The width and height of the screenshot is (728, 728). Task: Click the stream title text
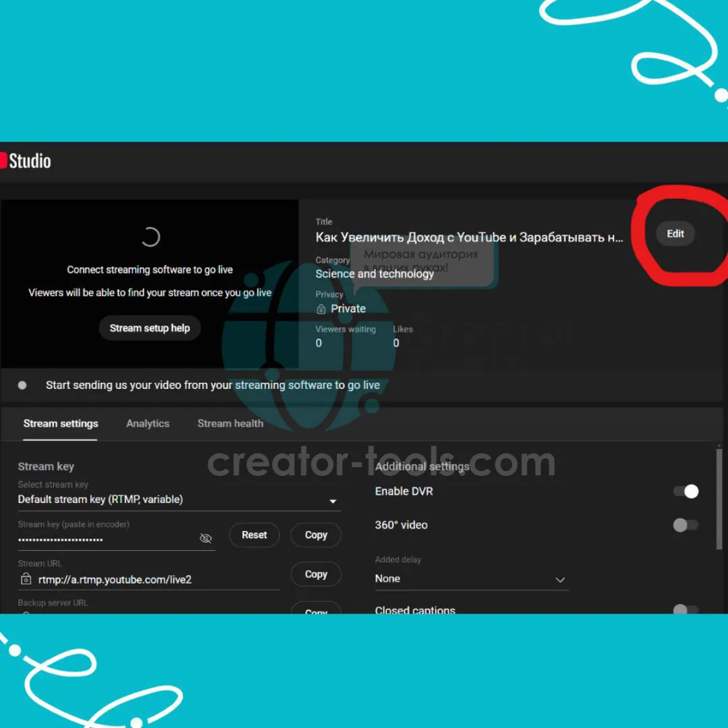tap(469, 237)
